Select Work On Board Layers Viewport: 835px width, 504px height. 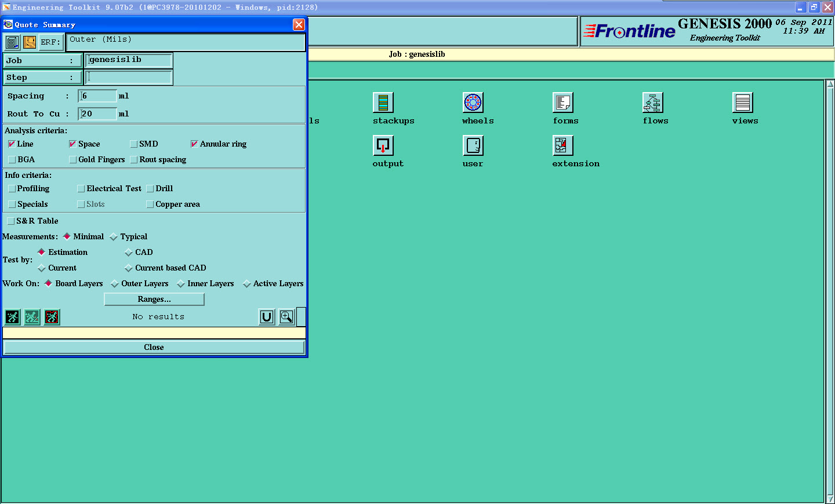click(49, 283)
